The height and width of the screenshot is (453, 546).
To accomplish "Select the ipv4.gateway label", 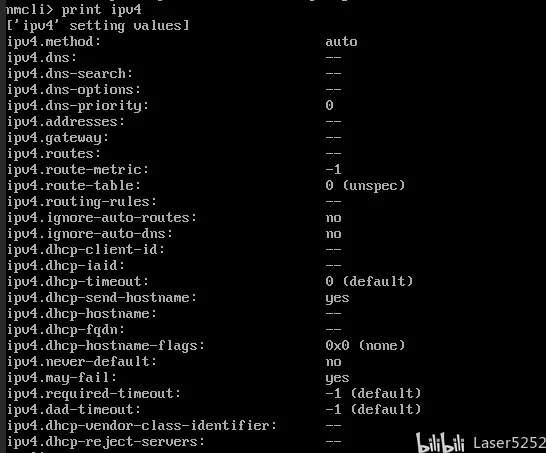I will (x=58, y=138).
